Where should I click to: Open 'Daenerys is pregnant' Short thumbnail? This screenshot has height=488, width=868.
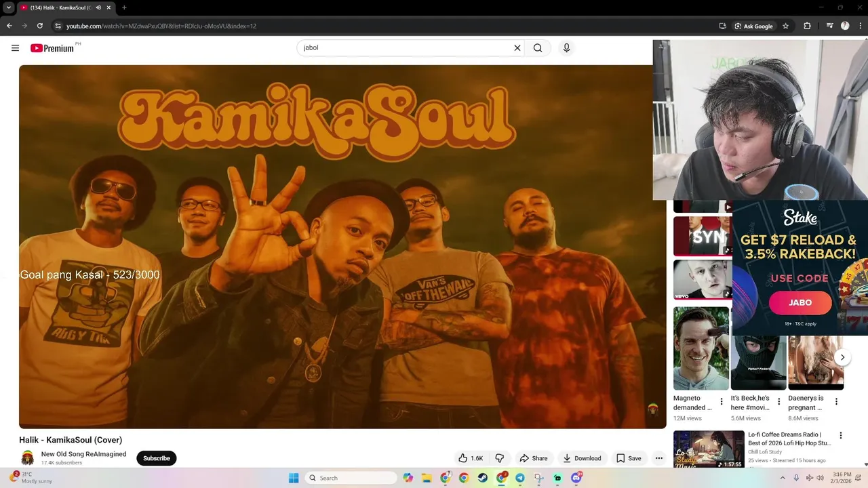(816, 363)
